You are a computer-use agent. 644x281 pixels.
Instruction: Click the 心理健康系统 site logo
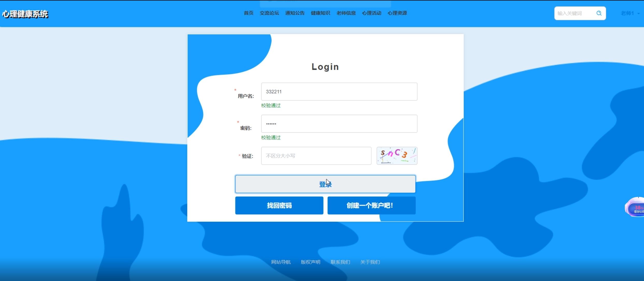tap(25, 14)
